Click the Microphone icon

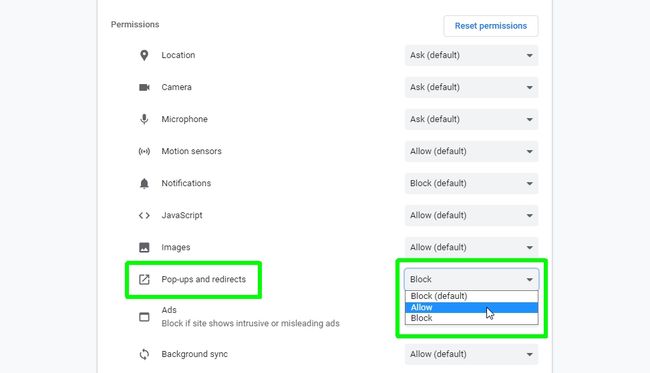144,119
